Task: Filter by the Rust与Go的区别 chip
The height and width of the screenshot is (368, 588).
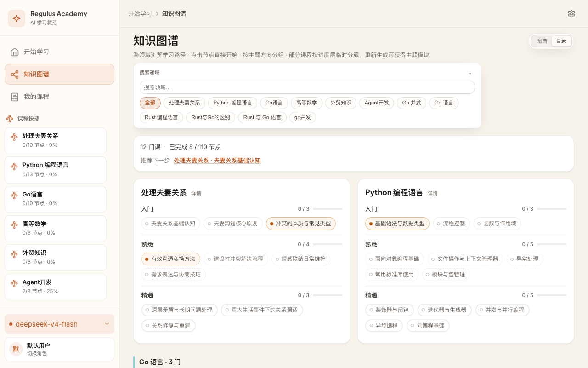Action: point(210,118)
